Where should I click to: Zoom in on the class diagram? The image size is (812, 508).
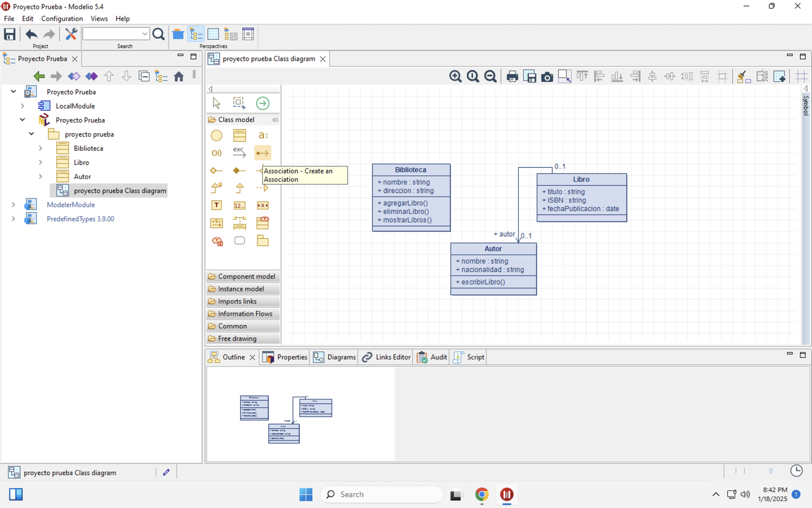(x=455, y=77)
